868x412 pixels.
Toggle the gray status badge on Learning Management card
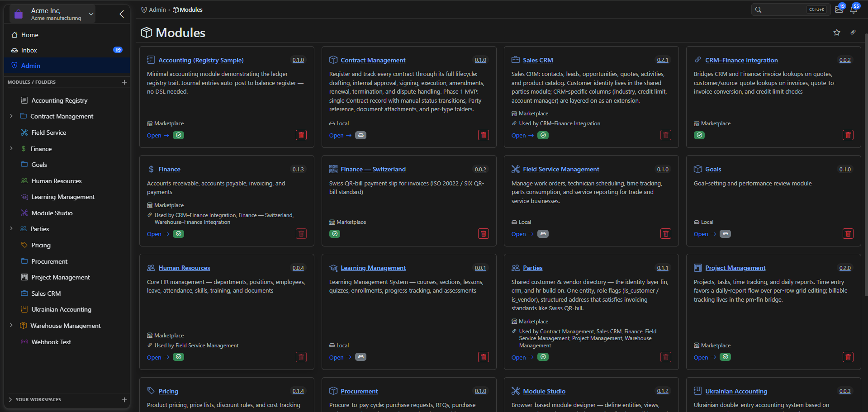tap(360, 357)
